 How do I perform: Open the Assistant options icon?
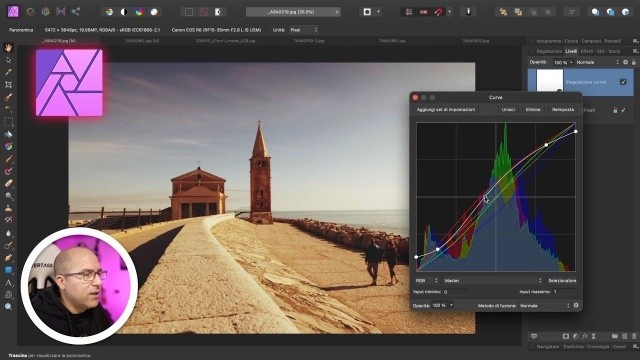coord(469,12)
